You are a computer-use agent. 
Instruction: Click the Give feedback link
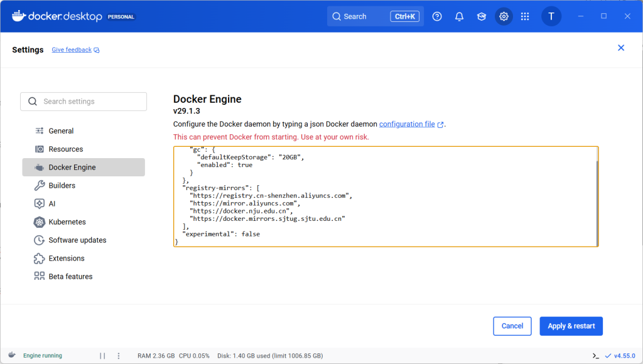tap(72, 50)
